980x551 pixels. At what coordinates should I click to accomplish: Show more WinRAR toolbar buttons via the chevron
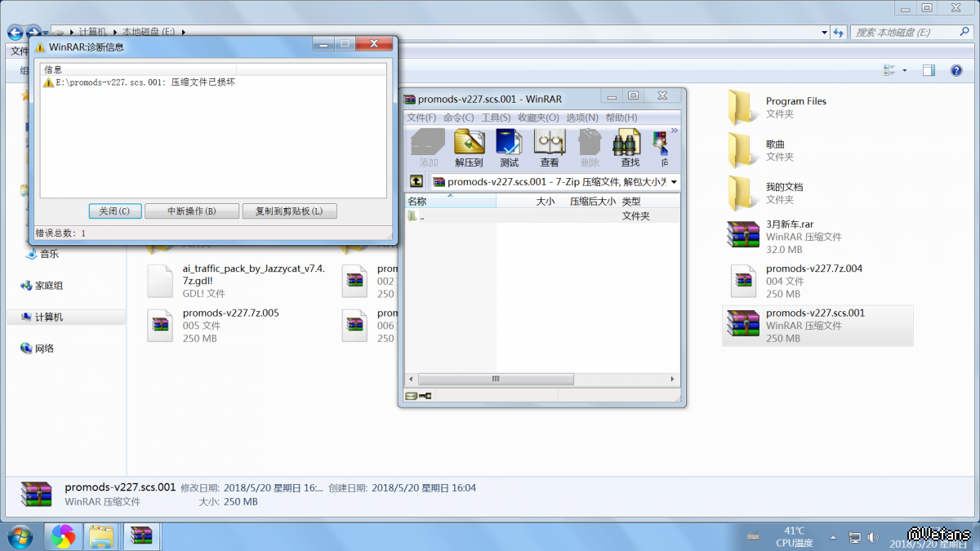click(x=675, y=131)
